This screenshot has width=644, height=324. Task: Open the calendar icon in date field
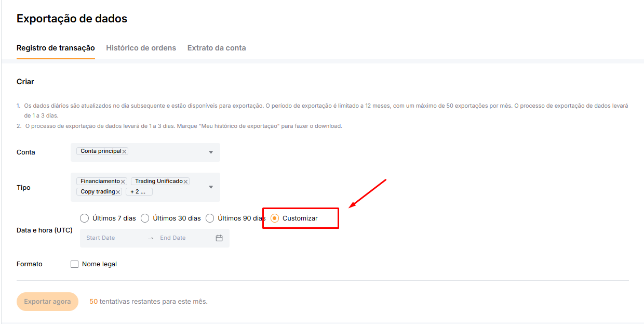(x=219, y=238)
